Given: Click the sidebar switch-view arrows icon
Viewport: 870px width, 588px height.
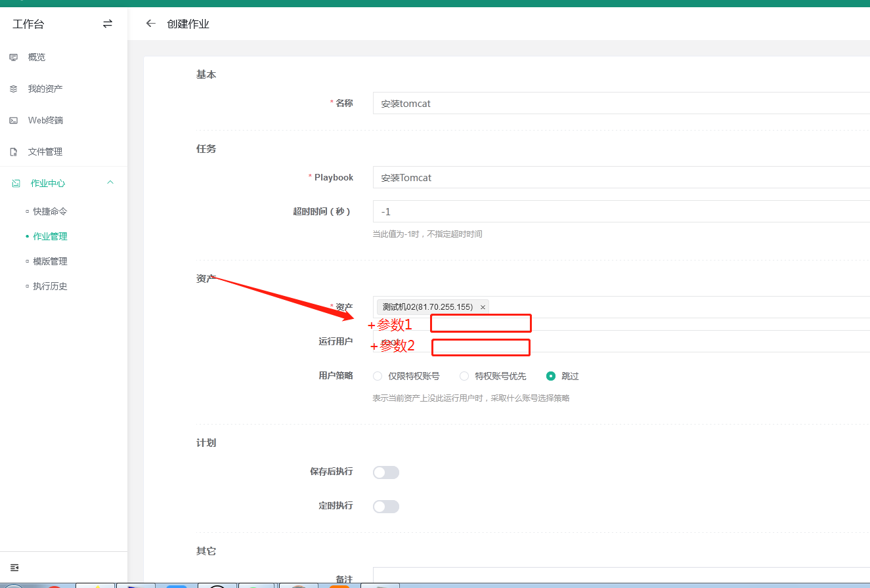Looking at the screenshot, I should click(107, 24).
